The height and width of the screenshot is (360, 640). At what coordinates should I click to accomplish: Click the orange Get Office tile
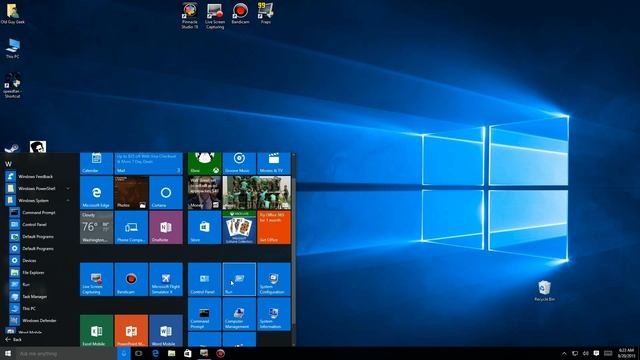[x=274, y=227]
